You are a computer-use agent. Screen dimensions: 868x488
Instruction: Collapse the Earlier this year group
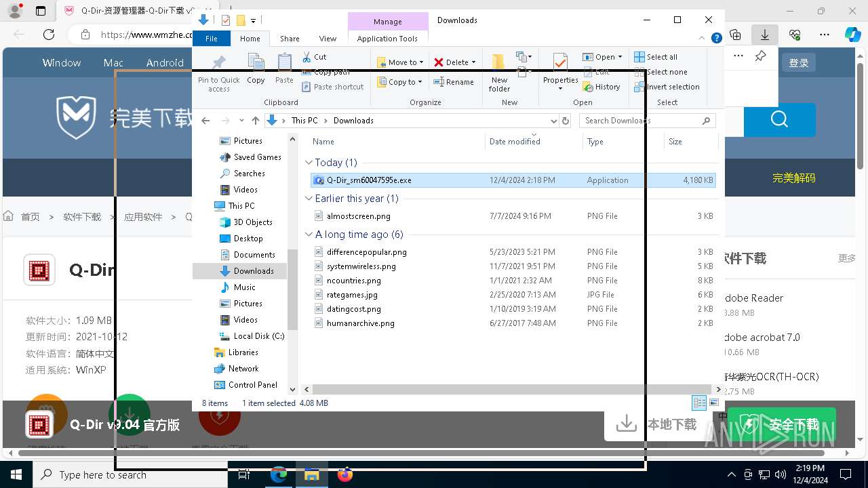pyautogui.click(x=309, y=199)
